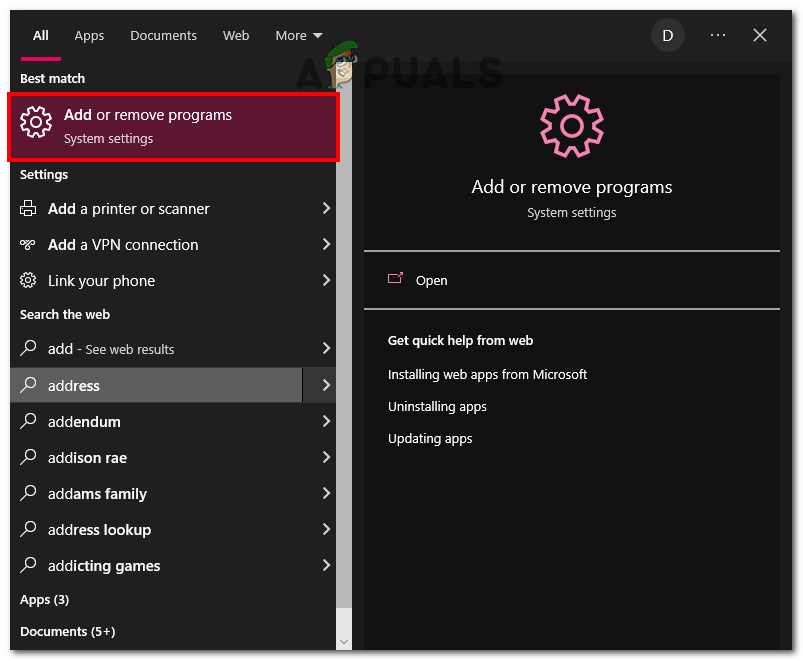Select Add or remove programs best match
Viewport: 803px width, 661px height.
pos(173,126)
